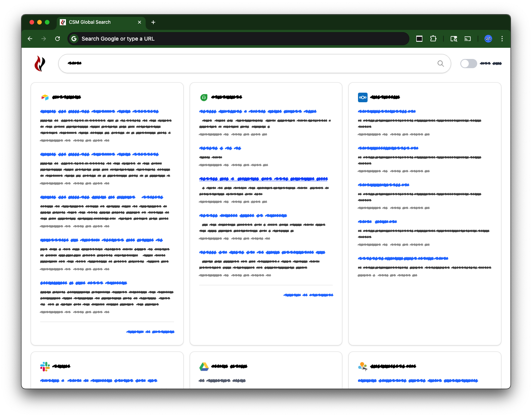Reload the current page
Image resolution: width=532 pixels, height=417 pixels.
57,39
